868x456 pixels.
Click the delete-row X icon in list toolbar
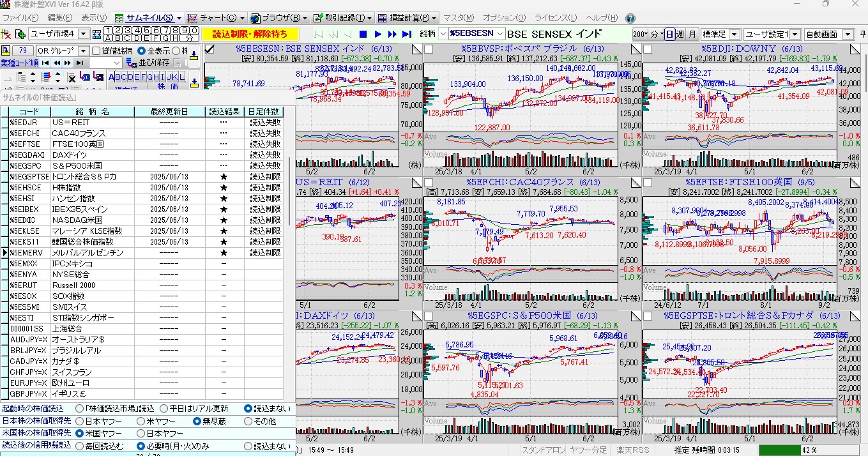[72, 78]
